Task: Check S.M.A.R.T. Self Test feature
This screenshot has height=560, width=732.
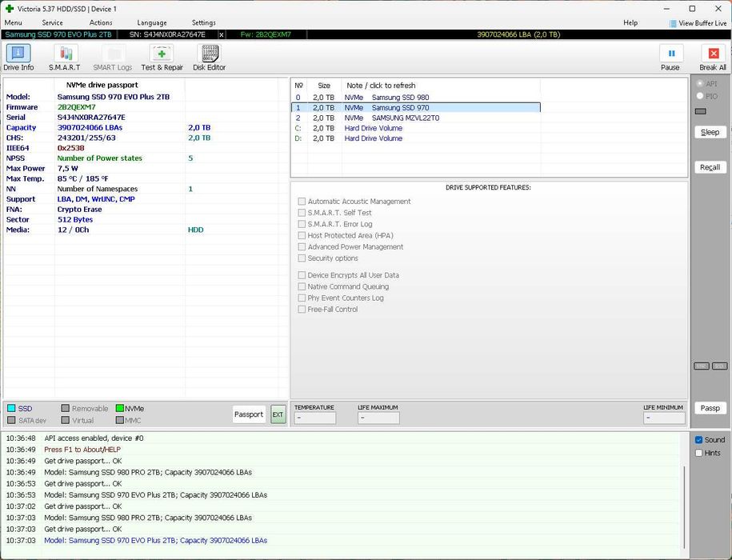Action: 302,212
